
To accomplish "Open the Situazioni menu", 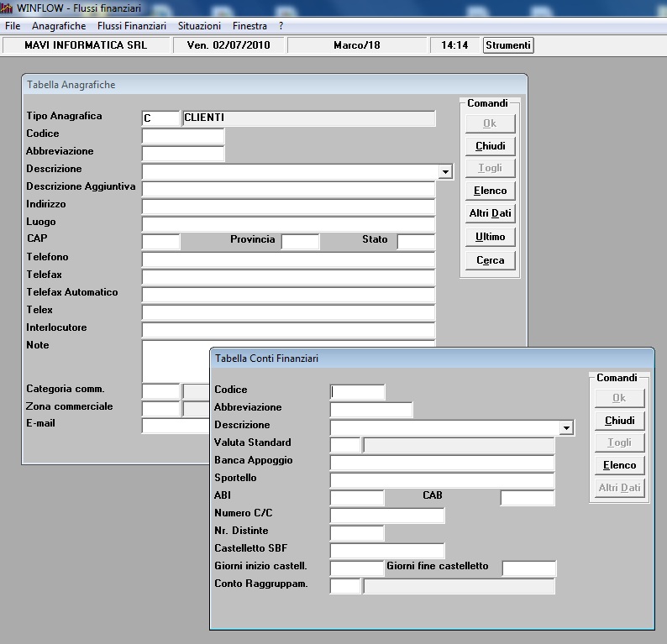I will (199, 26).
